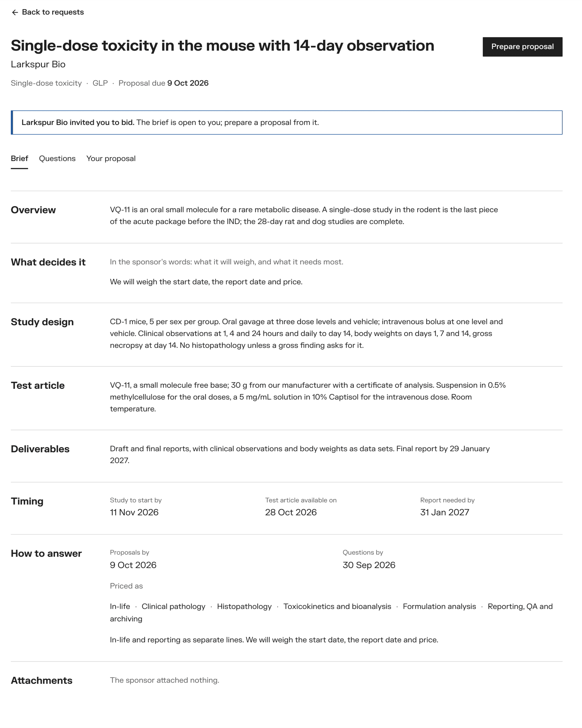Open the Your proposal tab
The image size is (582, 728).
[111, 158]
